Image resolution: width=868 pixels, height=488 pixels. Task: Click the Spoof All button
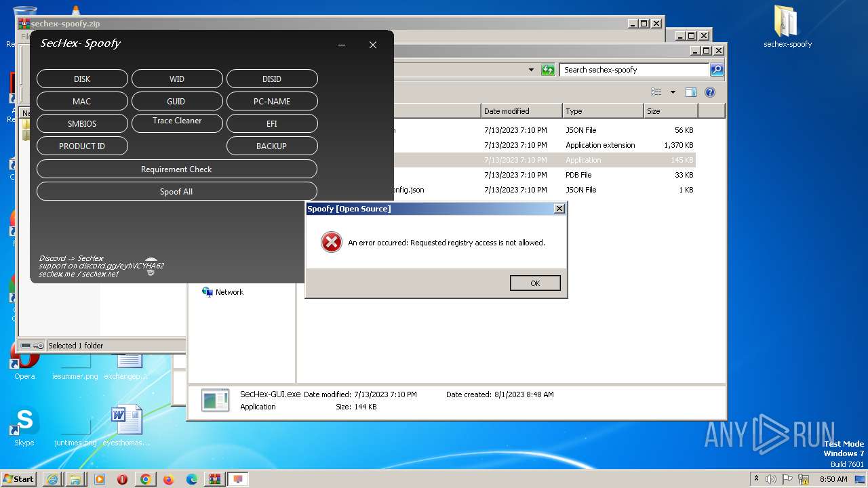pyautogui.click(x=177, y=191)
